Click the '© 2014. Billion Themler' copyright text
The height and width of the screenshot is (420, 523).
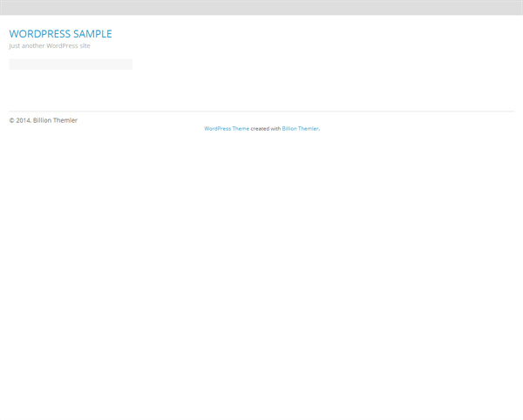(x=44, y=120)
